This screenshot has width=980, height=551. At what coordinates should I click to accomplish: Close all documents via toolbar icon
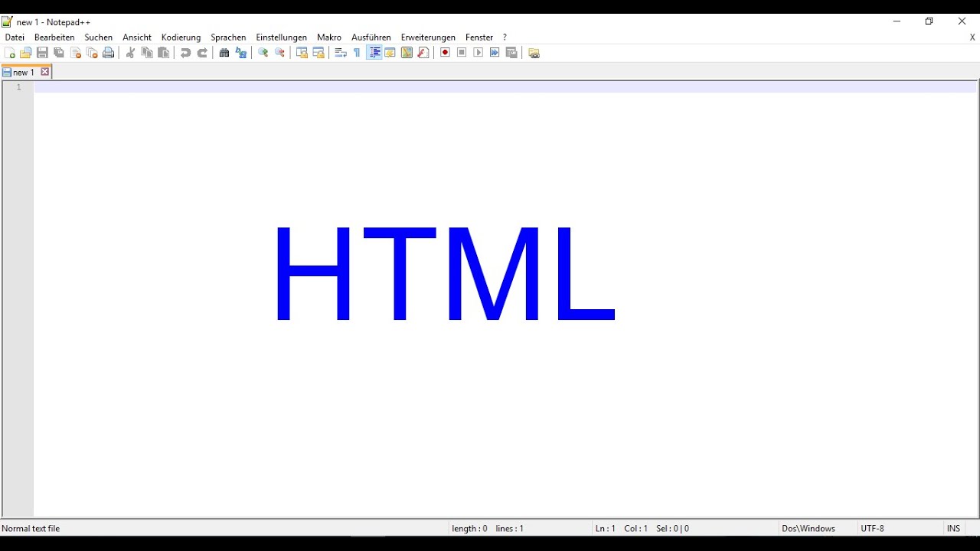(92, 53)
